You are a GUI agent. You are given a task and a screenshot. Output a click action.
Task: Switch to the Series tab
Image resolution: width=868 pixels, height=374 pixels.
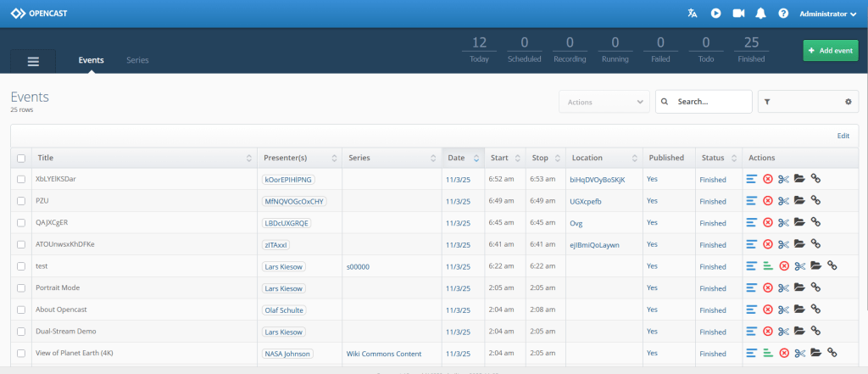[137, 60]
